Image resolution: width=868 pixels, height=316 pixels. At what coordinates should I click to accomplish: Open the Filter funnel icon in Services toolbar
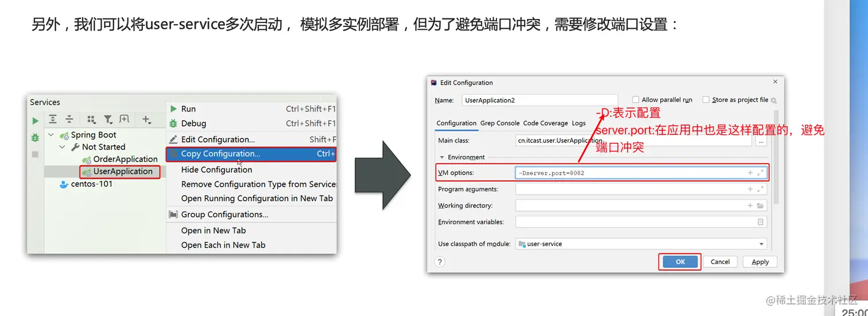click(x=108, y=120)
